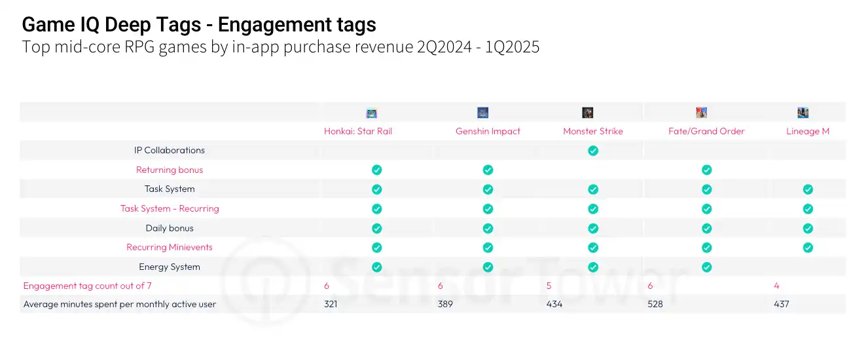
Task: Select the Engagement tag count out of 7 label
Action: click(x=88, y=286)
